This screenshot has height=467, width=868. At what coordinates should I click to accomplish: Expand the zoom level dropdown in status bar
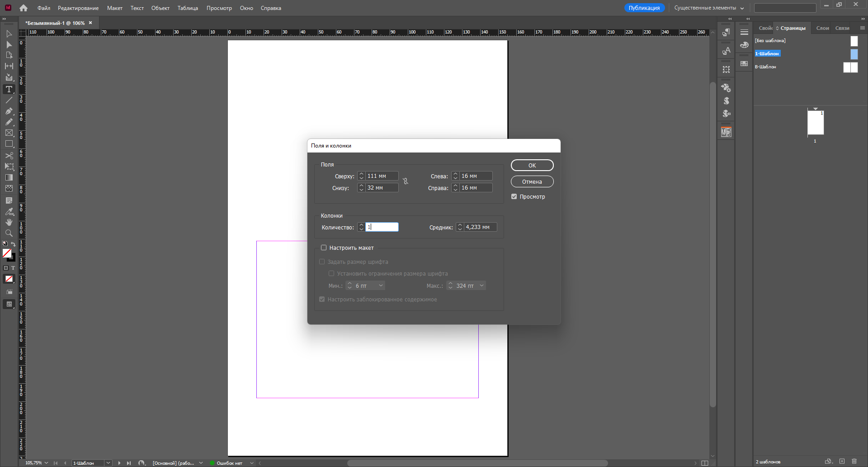click(x=46, y=463)
